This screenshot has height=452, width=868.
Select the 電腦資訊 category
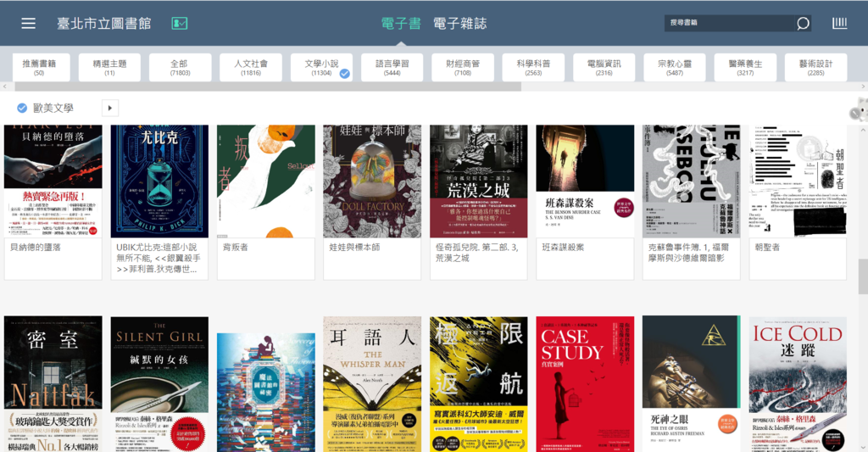click(604, 68)
